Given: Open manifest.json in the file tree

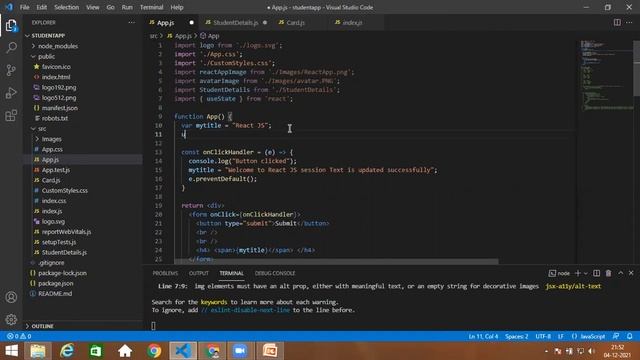Looking at the screenshot, I should click(60, 108).
